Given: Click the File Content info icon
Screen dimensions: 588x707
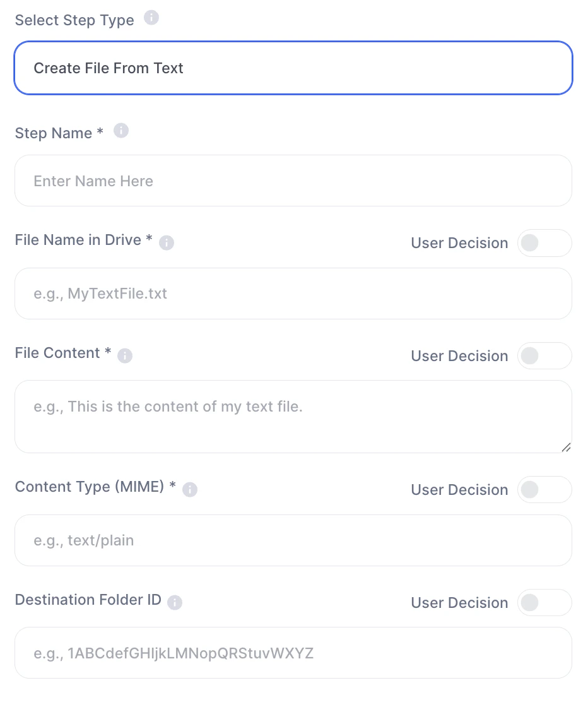Looking at the screenshot, I should [125, 356].
